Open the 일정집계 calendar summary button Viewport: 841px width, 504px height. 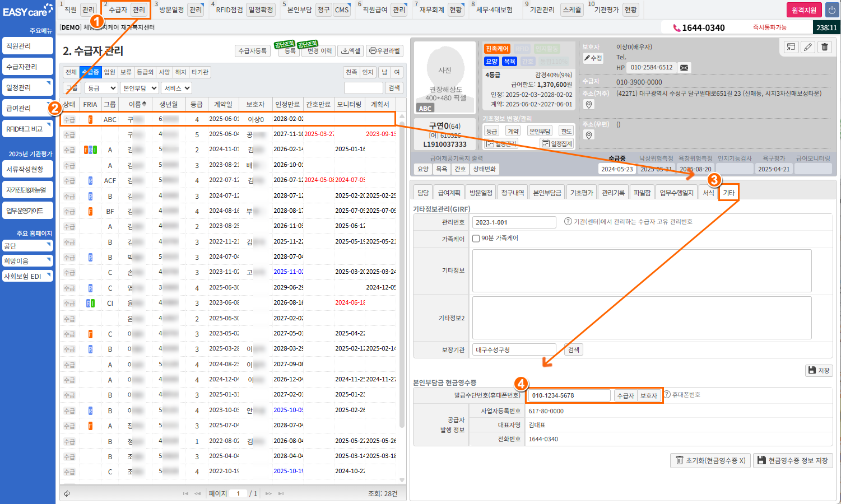point(557,144)
